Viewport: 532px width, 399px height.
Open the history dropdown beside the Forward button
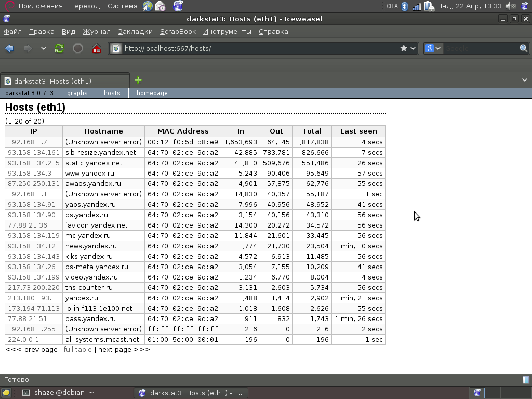click(44, 48)
